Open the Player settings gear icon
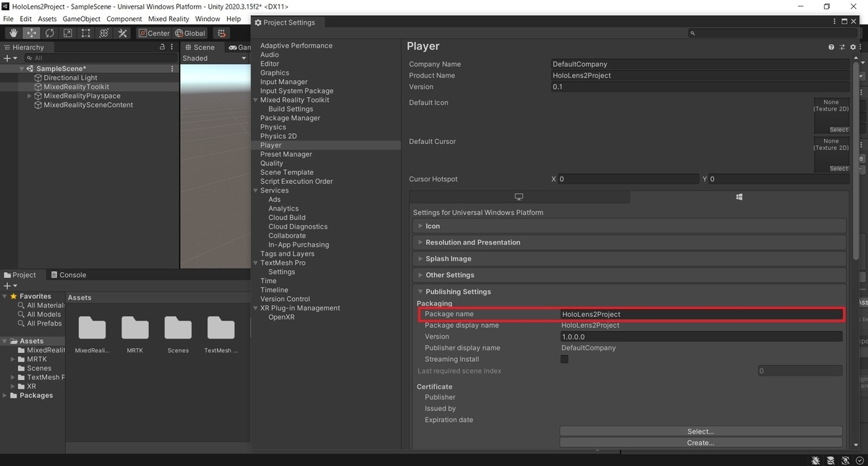868x466 pixels. (853, 47)
